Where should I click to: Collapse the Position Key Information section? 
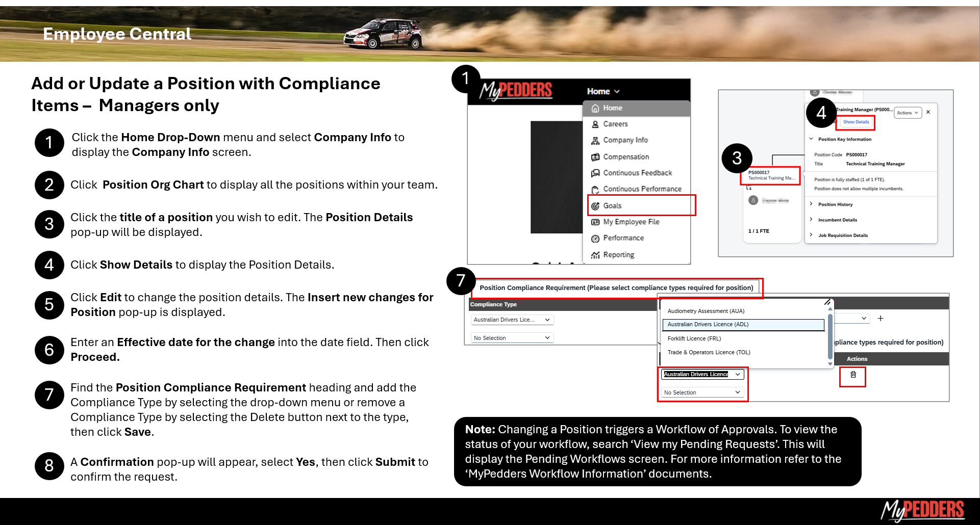[x=811, y=139]
